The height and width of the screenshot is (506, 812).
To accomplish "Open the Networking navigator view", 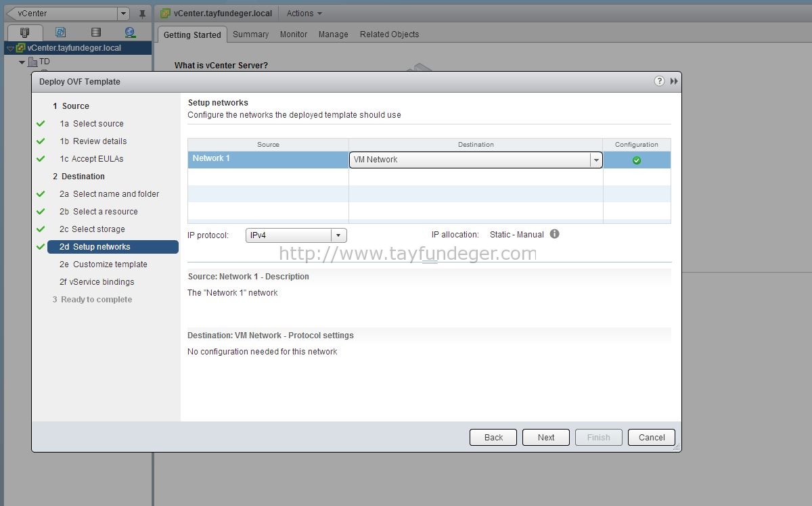I will pos(131,32).
